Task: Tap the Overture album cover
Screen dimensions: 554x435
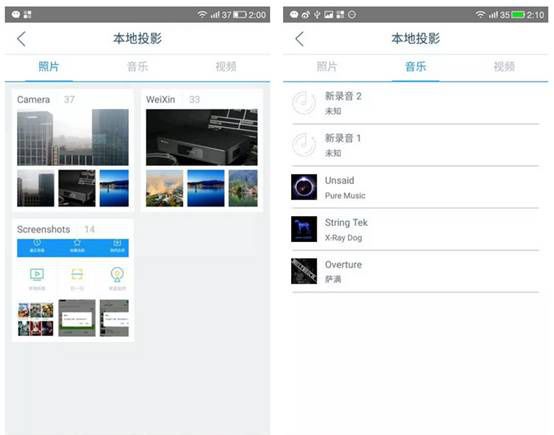Action: tap(304, 271)
